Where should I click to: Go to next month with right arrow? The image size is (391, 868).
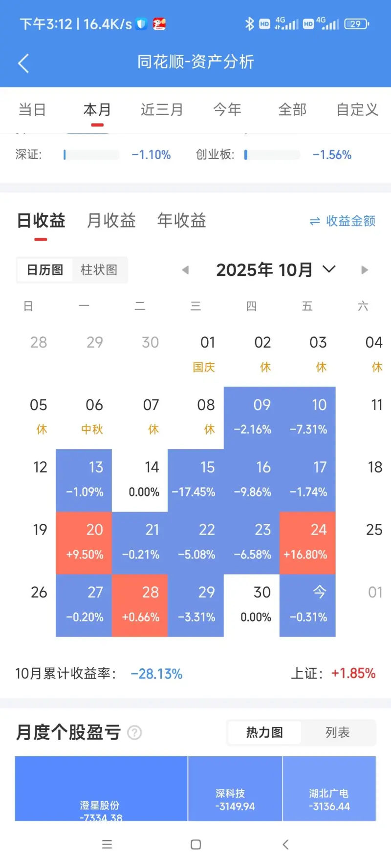pos(364,270)
